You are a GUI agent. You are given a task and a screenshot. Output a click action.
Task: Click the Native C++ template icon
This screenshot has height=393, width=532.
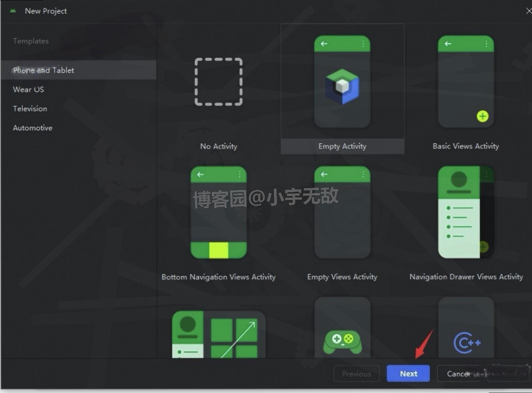466,342
